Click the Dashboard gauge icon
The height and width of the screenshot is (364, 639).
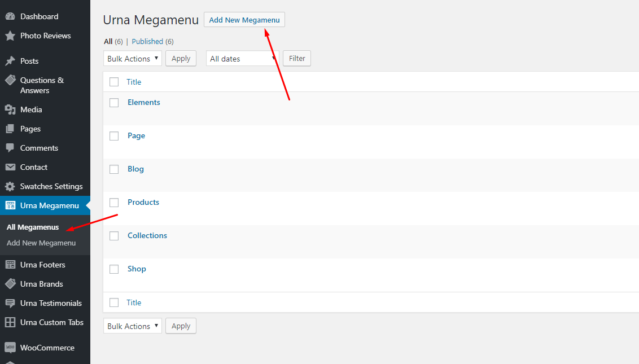coord(10,17)
